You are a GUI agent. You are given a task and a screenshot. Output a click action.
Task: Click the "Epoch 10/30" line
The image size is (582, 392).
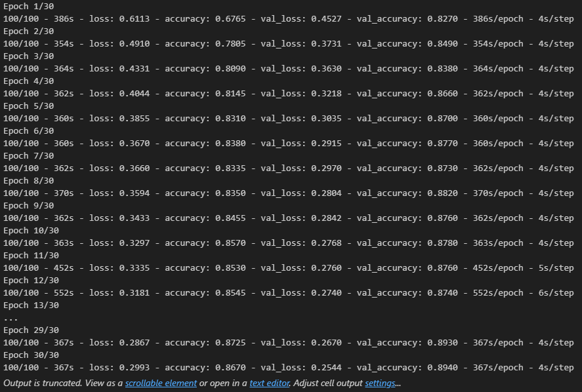click(31, 230)
